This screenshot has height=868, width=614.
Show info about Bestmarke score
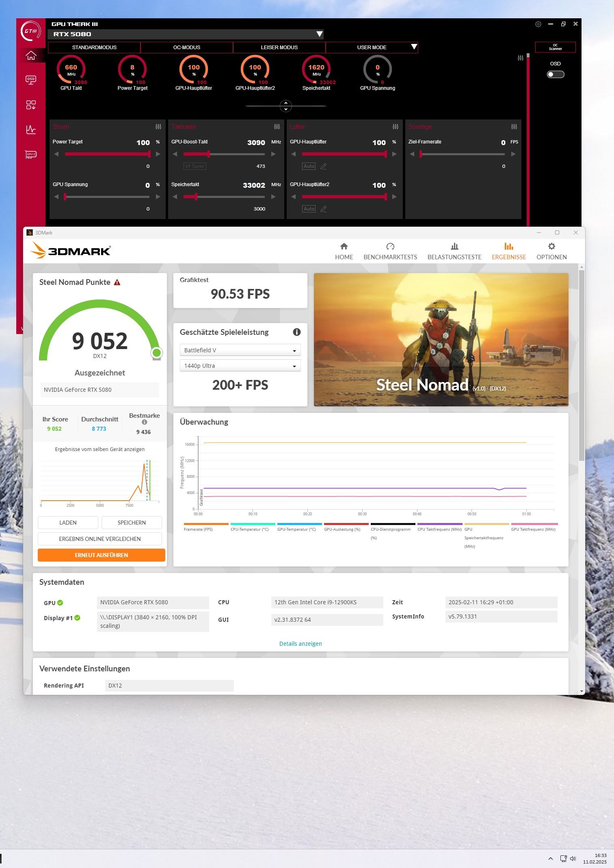pos(145,422)
